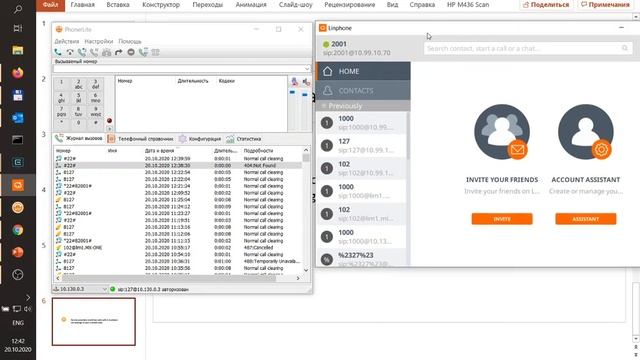Open Firefox from the taskbar

click(18, 73)
